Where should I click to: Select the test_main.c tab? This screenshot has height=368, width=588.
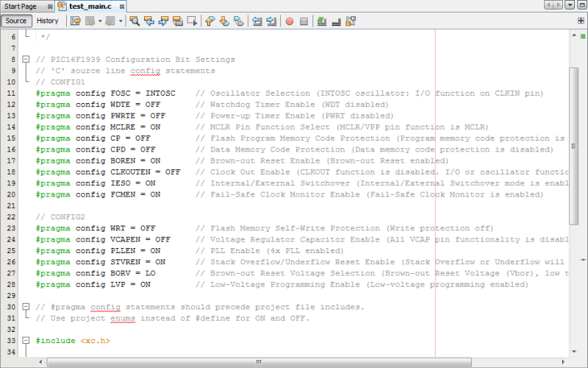pos(90,7)
